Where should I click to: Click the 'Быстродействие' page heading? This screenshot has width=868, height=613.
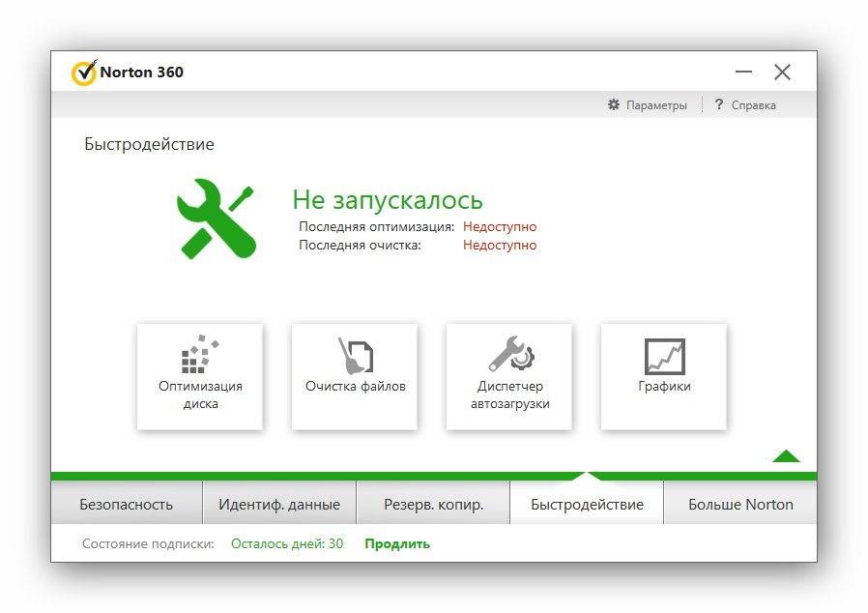149,144
